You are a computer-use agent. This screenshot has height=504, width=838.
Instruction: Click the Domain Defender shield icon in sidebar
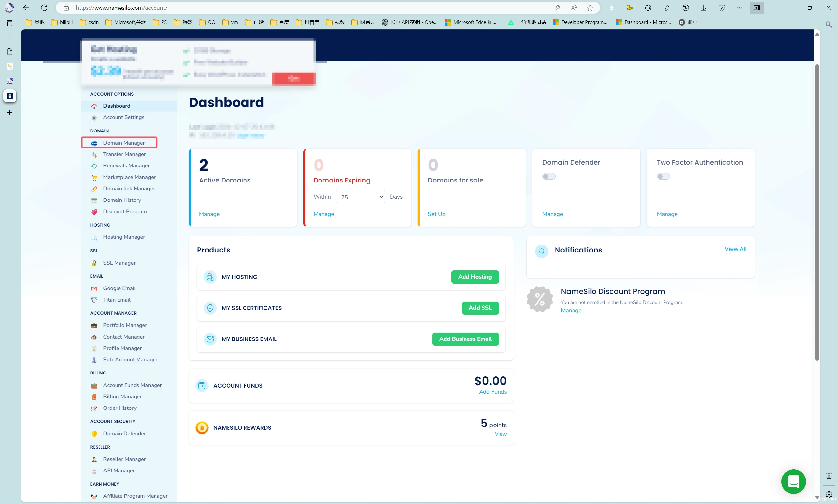click(x=94, y=434)
